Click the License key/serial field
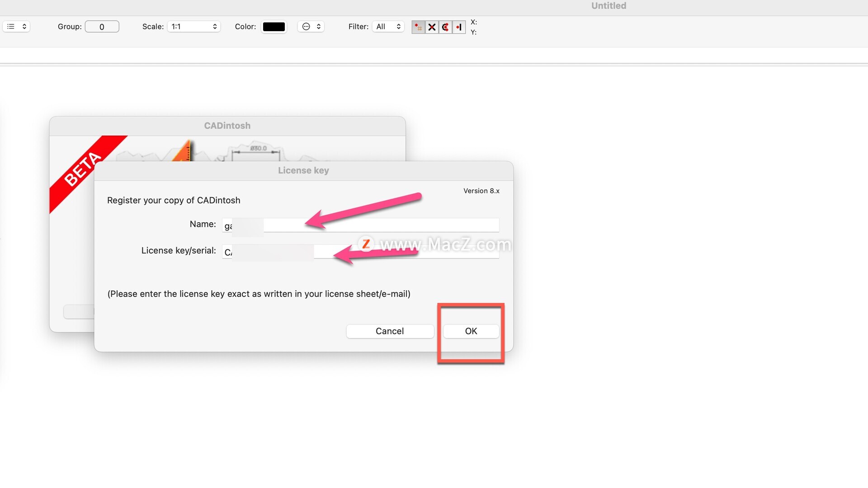 [360, 252]
